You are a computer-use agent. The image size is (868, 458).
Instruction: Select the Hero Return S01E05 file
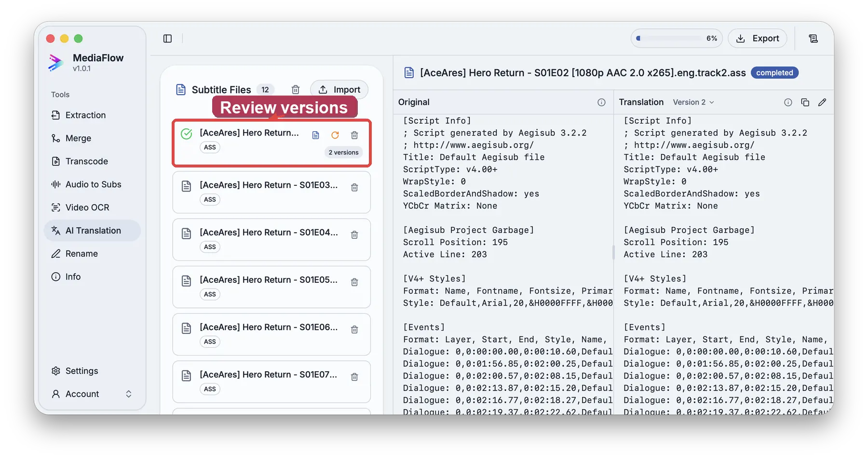[271, 287]
